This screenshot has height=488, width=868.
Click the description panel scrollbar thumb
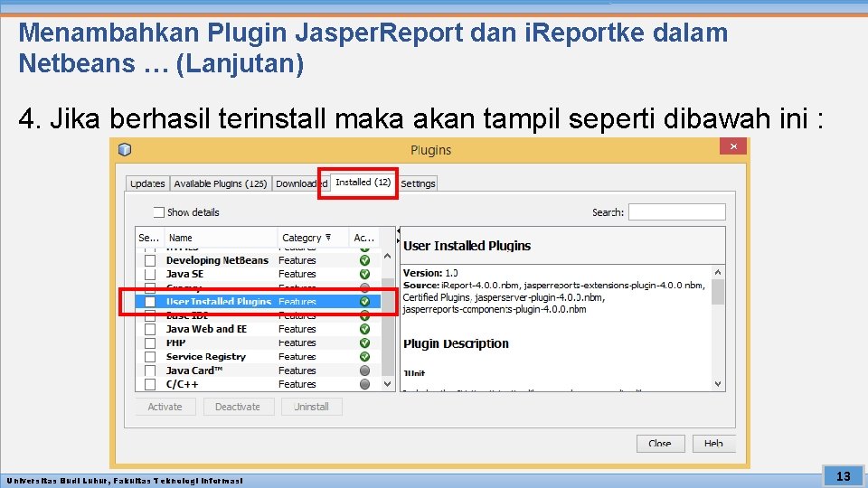pyautogui.click(x=718, y=292)
